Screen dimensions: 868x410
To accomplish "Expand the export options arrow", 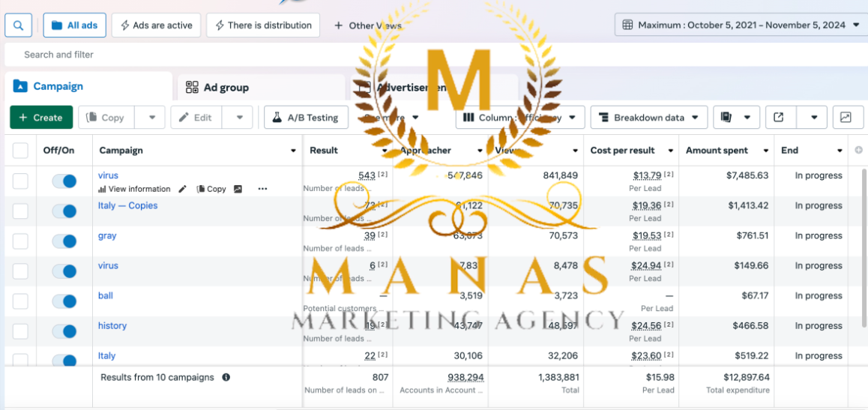I will [814, 117].
